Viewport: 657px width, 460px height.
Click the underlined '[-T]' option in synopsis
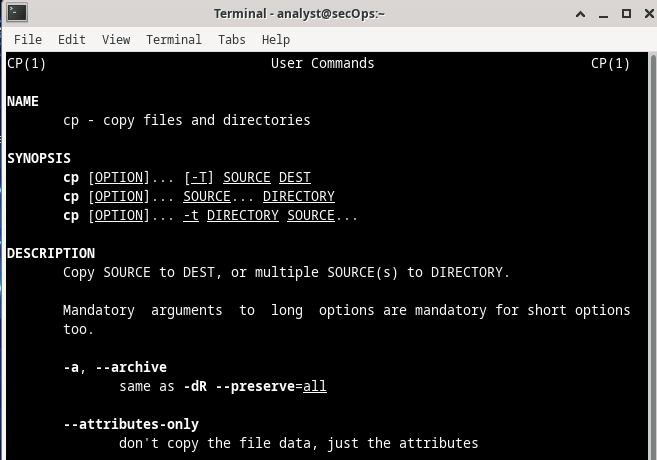(x=199, y=178)
